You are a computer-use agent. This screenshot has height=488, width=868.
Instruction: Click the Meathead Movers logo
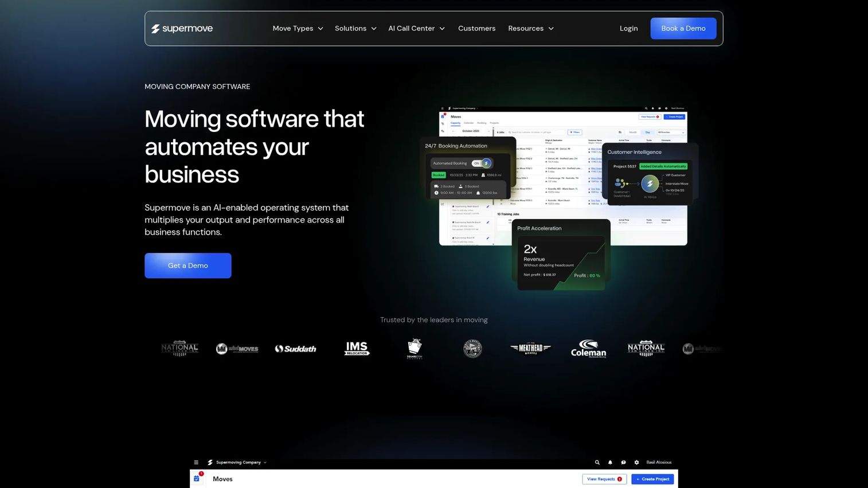(530, 348)
